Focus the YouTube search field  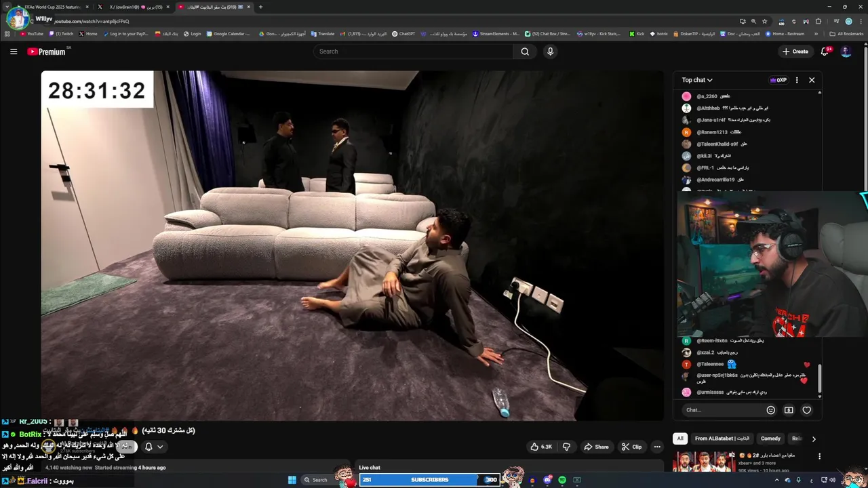(414, 52)
